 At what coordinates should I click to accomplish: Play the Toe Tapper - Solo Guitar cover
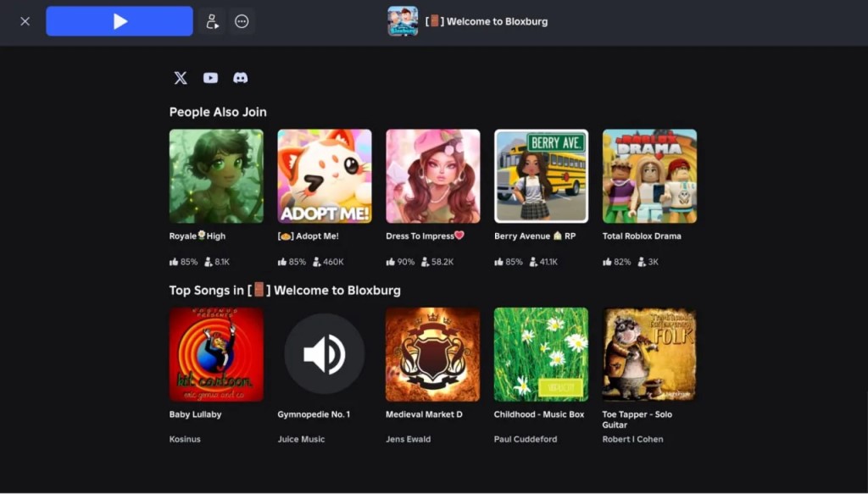coord(650,354)
